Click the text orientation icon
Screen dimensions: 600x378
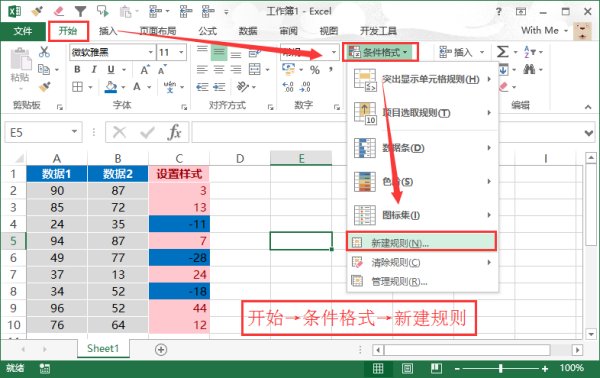(243, 87)
